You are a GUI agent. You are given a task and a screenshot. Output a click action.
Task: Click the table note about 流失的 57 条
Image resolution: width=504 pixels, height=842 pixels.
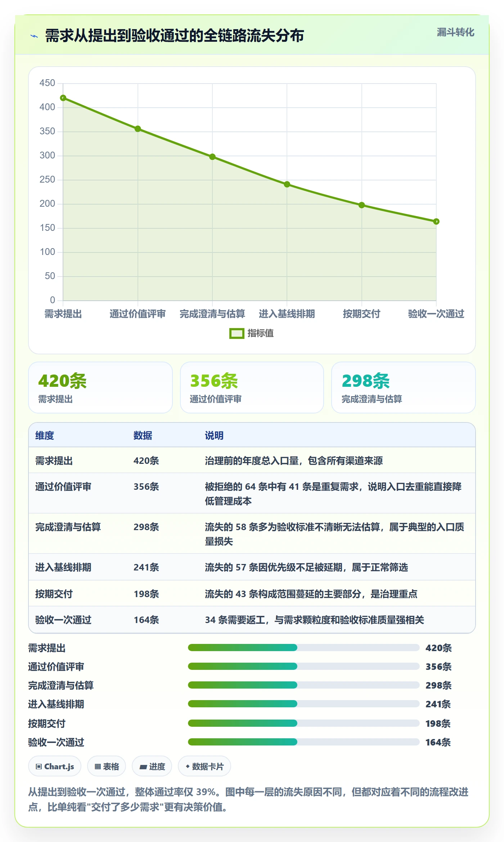(x=306, y=567)
